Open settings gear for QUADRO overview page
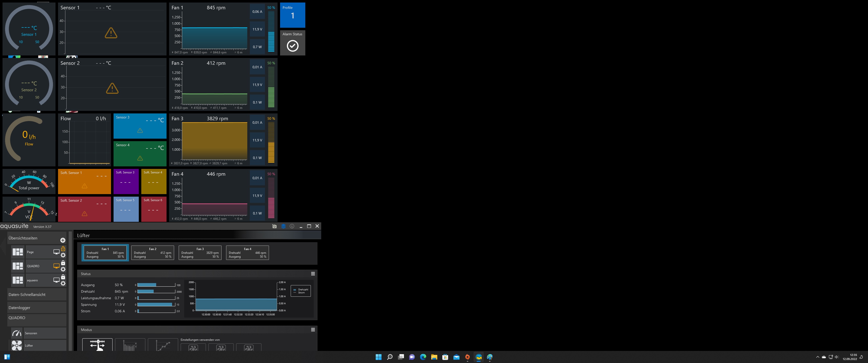This screenshot has height=363, width=868. [63, 269]
